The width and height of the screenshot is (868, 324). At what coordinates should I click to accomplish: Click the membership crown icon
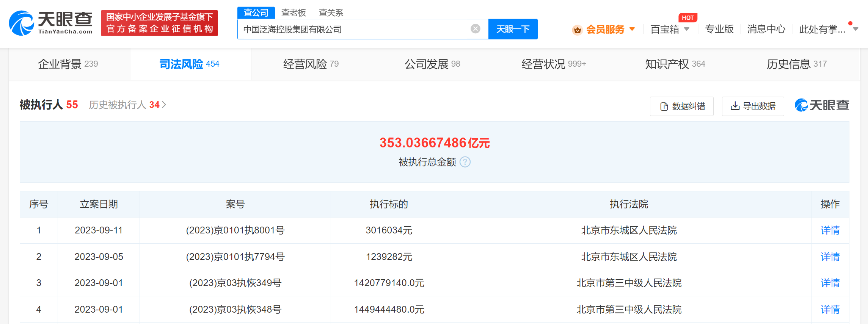click(x=577, y=30)
